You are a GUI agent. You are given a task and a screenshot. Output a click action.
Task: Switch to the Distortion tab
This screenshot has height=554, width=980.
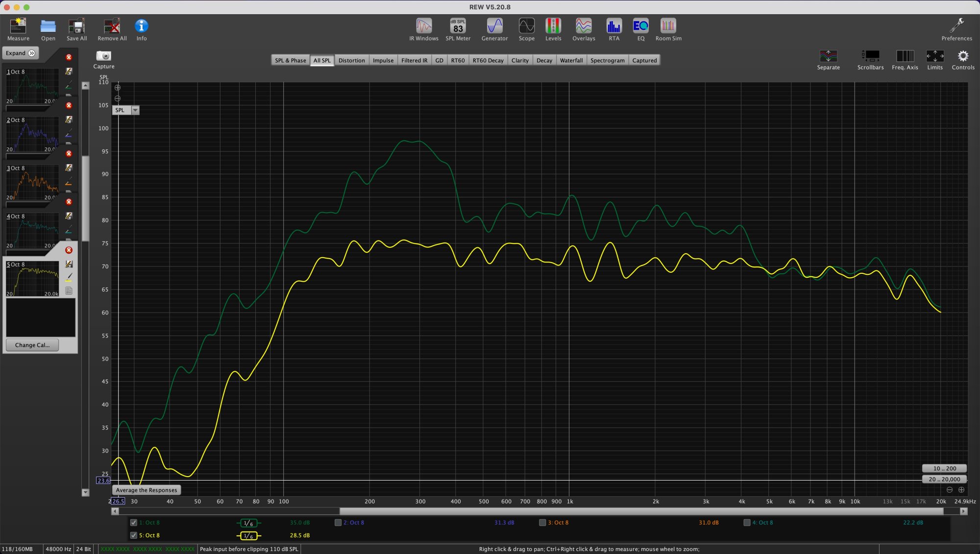(x=351, y=60)
